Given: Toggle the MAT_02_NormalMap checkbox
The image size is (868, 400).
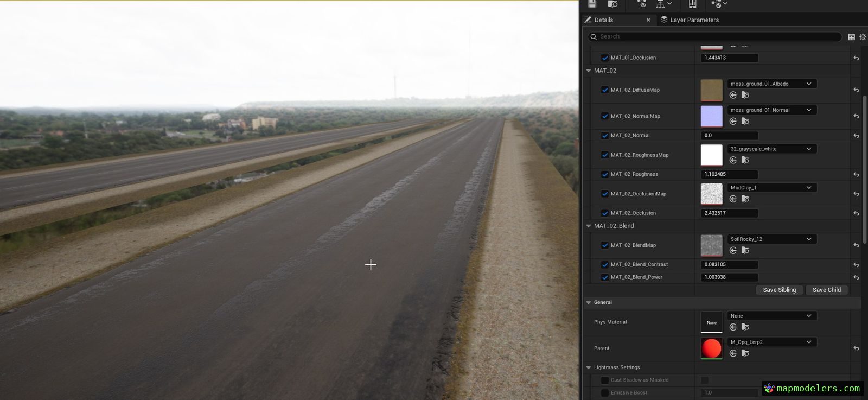Looking at the screenshot, I should (605, 116).
